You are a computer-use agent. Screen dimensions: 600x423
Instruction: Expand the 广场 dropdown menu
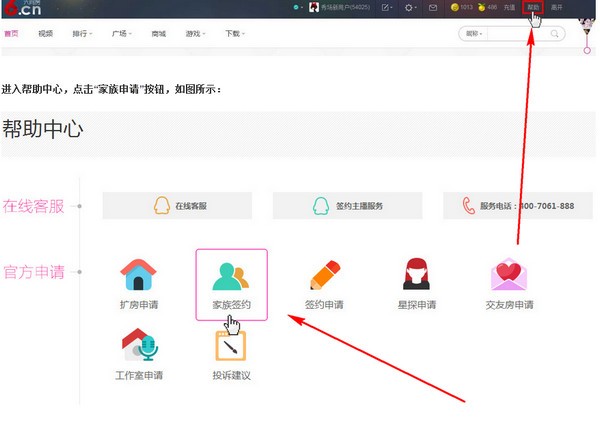122,33
